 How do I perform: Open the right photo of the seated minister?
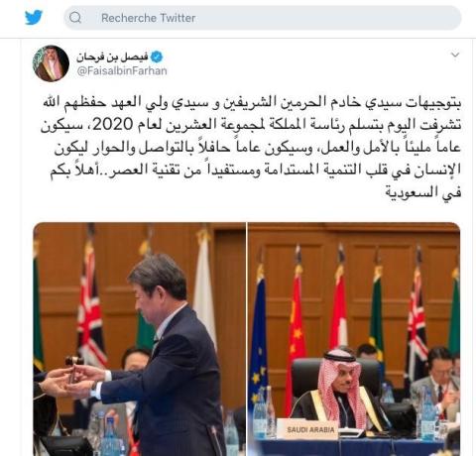click(354, 339)
